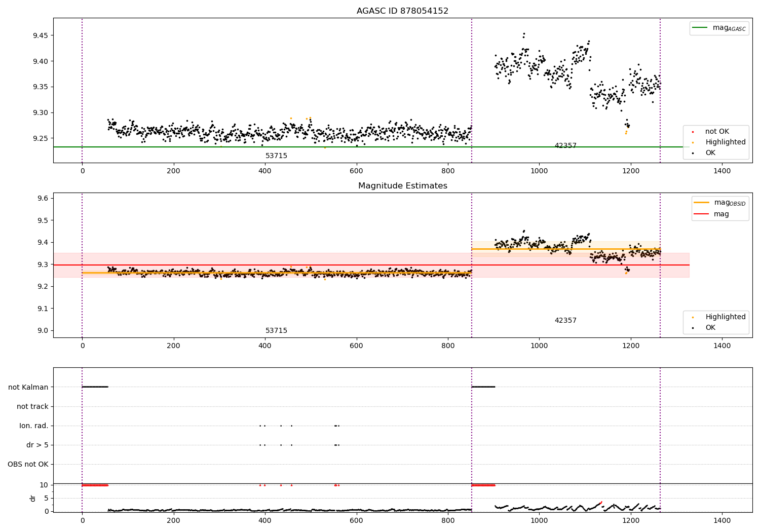Click the 800 x-axis tick of bottom plot

pos(448,520)
